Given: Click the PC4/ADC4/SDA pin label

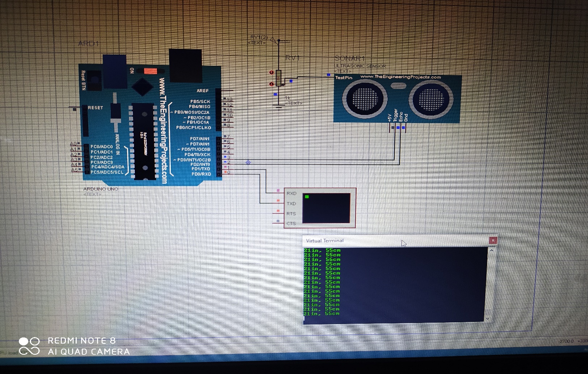Looking at the screenshot, I should (108, 167).
